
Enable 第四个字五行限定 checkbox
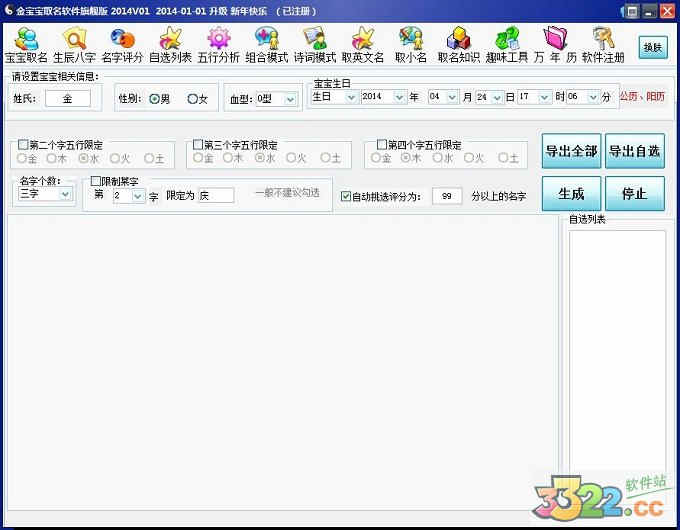pos(382,144)
